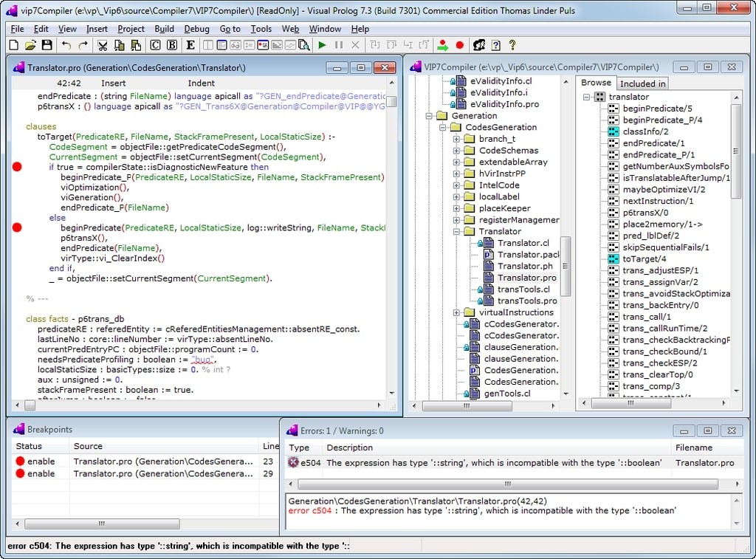
Task: Toggle a breakpoint with the red circle icon
Action: [x=458, y=44]
